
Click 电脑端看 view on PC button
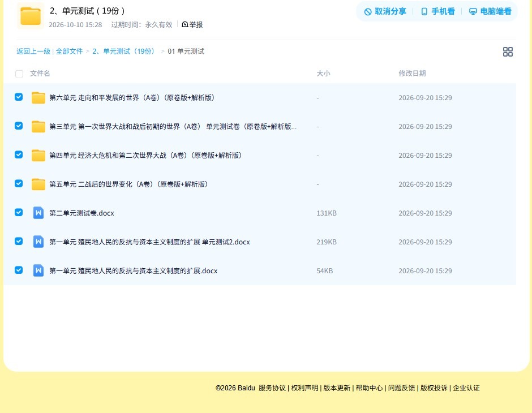pyautogui.click(x=490, y=11)
